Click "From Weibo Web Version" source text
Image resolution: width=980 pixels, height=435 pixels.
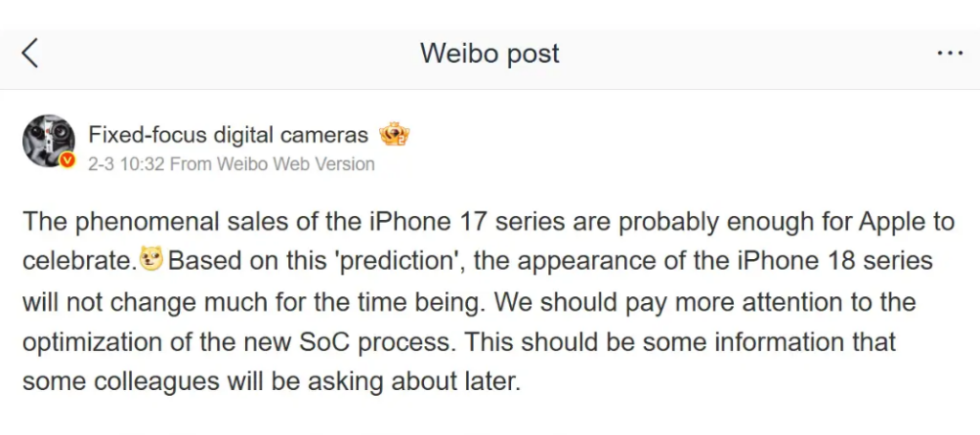pos(272,163)
